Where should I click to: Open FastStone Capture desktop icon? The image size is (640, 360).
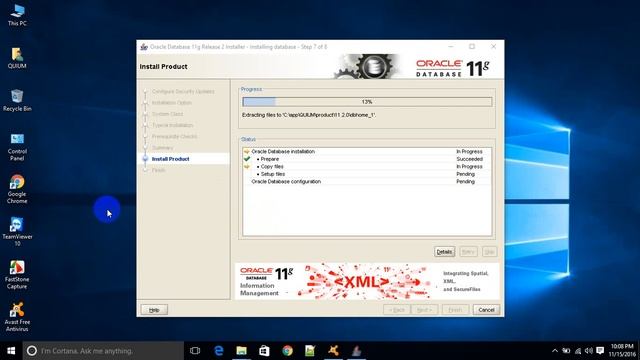[x=17, y=275]
